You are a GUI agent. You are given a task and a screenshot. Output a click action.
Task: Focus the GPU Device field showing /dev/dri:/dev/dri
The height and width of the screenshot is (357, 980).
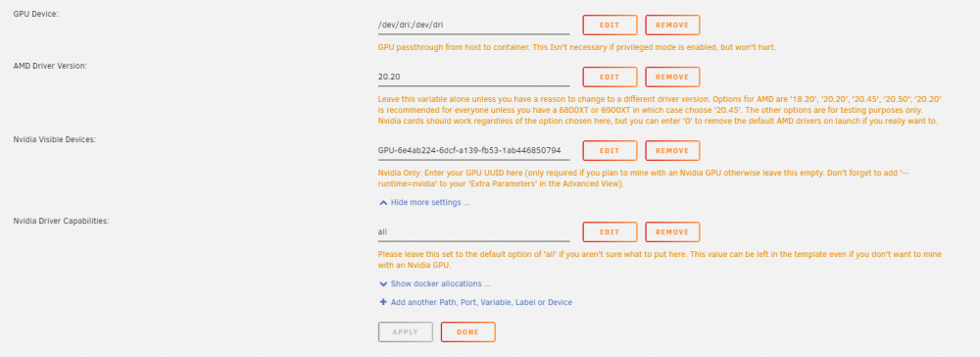coord(473,25)
